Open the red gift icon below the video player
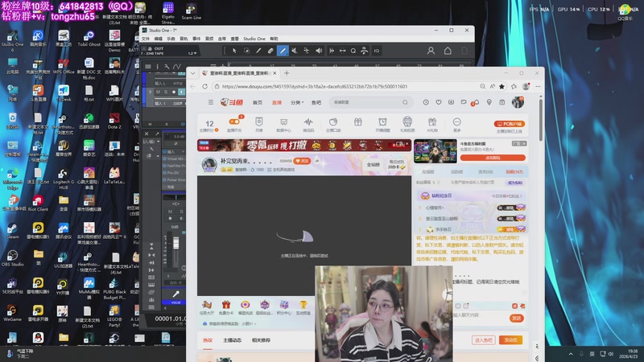 click(226, 305)
